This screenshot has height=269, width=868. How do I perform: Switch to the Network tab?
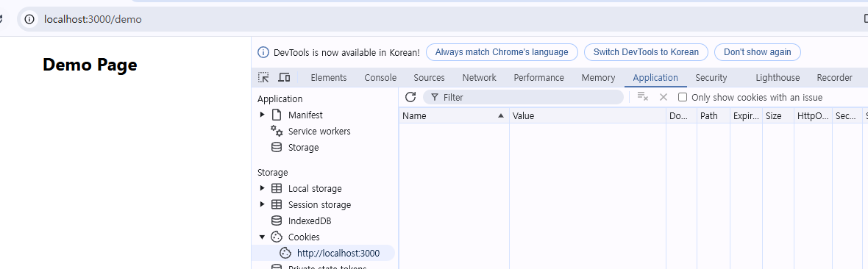click(x=480, y=77)
